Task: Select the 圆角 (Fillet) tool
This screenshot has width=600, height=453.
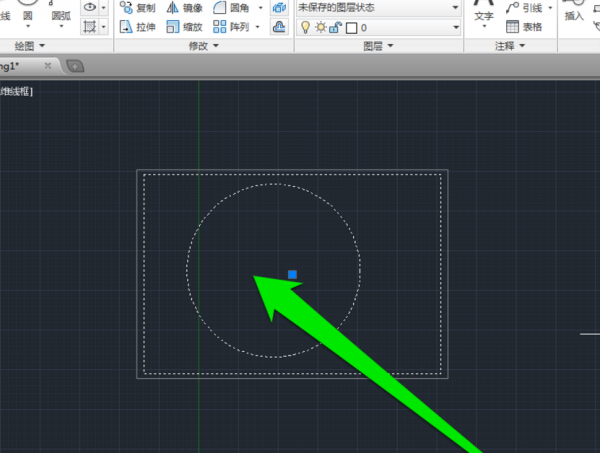Action: pos(231,8)
